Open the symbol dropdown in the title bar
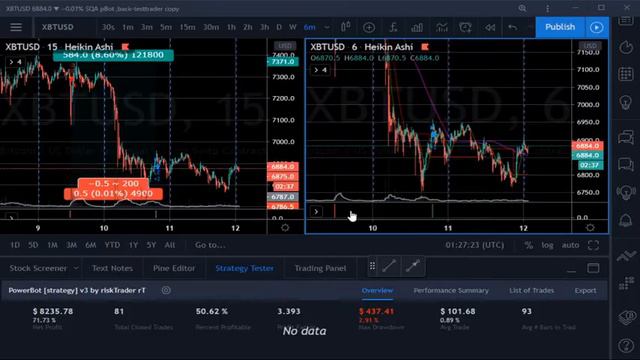 [x=56, y=9]
